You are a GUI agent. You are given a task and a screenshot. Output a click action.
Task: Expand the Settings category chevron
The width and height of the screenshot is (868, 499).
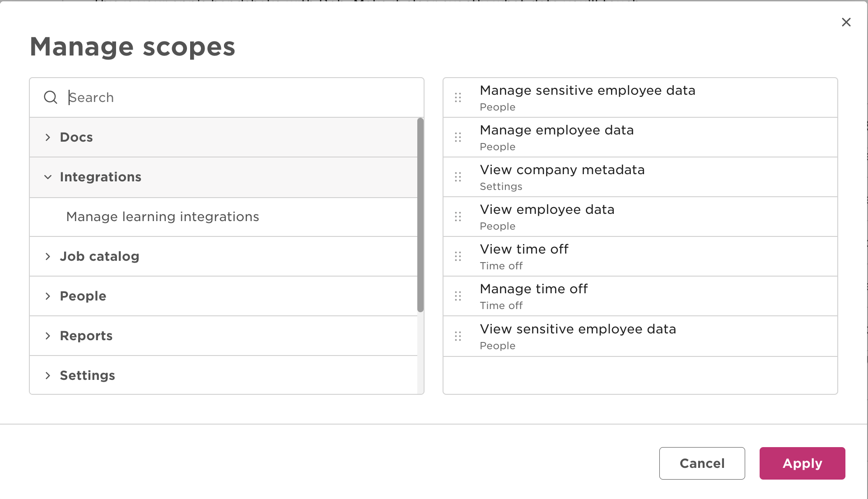tap(48, 375)
